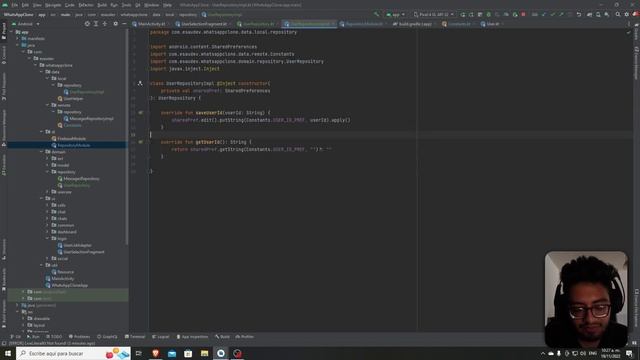Collapse the domain folder in tree
Viewport: 640px width, 360px height.
click(x=42, y=152)
